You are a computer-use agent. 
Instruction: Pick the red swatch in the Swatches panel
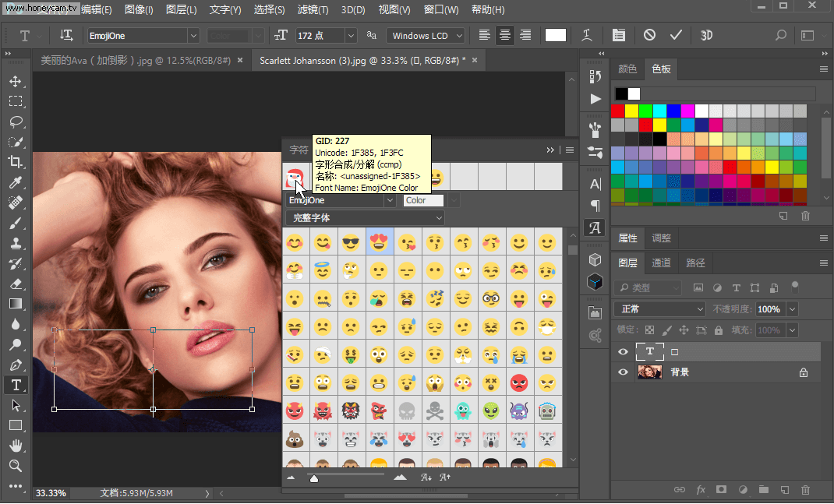click(618, 110)
